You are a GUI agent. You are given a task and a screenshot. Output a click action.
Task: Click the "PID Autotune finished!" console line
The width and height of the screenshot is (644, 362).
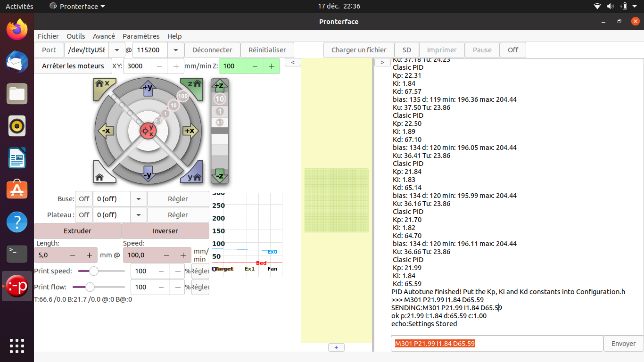pyautogui.click(x=508, y=292)
